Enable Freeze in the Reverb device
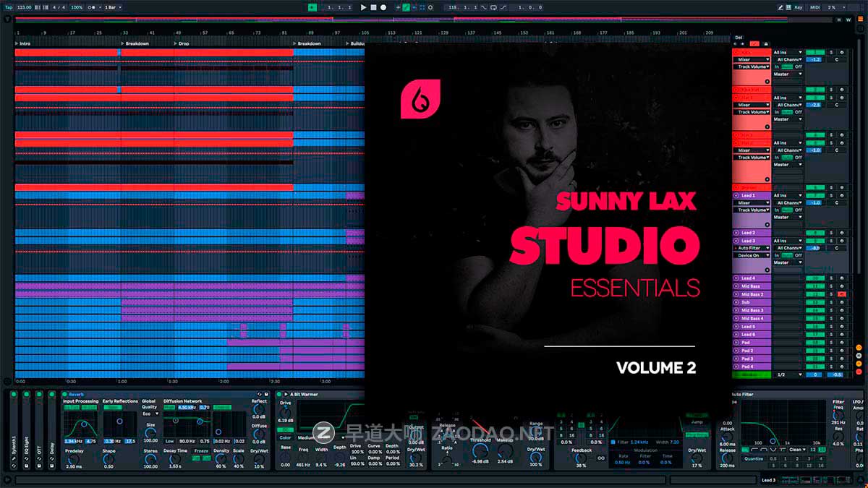 point(200,450)
